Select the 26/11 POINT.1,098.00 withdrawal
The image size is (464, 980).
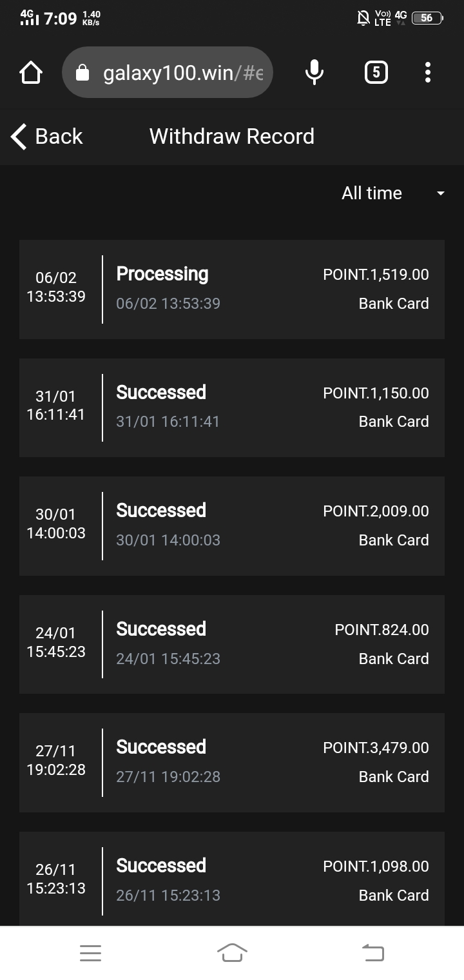coord(232,880)
